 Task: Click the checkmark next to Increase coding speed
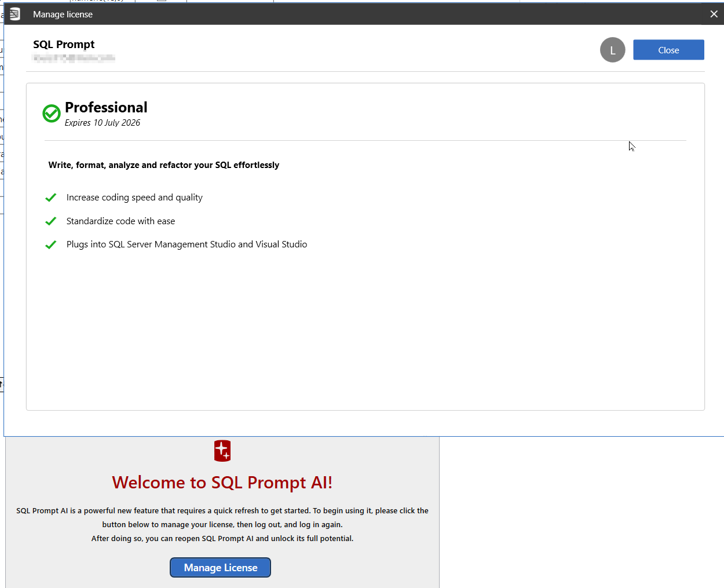(x=51, y=198)
